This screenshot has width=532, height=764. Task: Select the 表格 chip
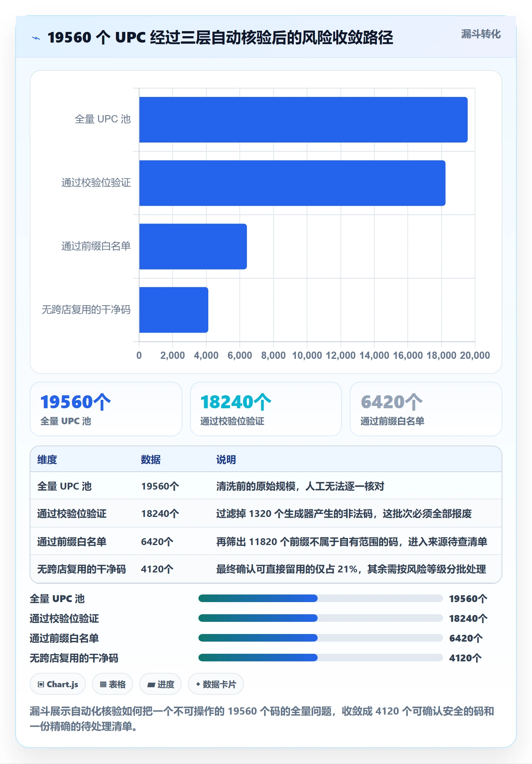pyautogui.click(x=112, y=684)
